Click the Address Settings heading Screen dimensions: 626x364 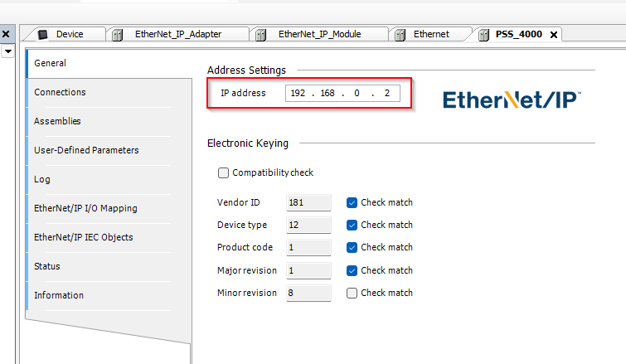pyautogui.click(x=246, y=70)
